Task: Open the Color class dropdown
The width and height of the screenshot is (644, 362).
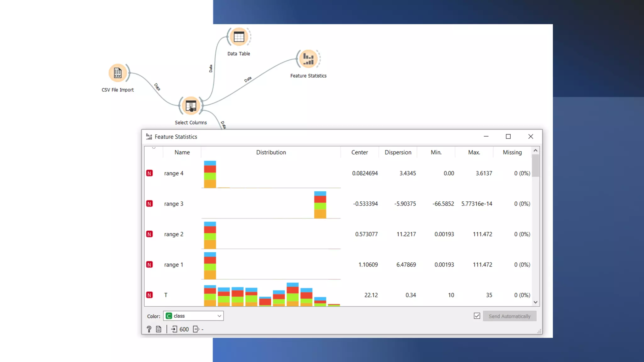Action: tap(193, 316)
